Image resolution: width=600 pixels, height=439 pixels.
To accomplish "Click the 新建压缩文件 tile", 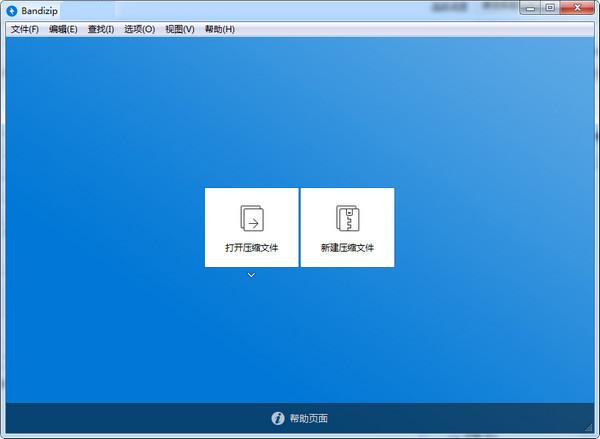I will pyautogui.click(x=347, y=227).
